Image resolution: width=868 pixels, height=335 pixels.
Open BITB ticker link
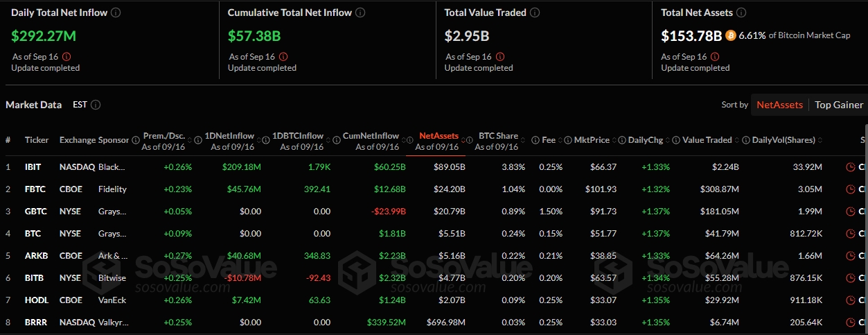34,278
